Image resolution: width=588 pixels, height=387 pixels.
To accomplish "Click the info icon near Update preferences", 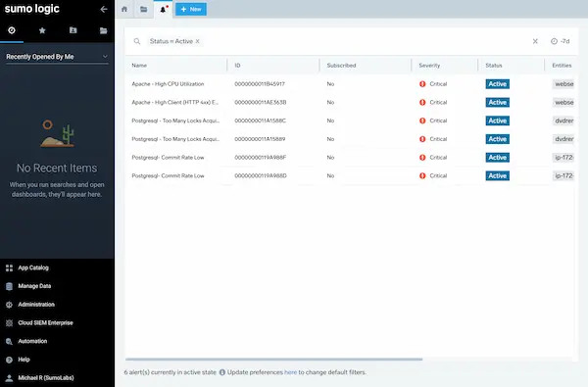I will (222, 372).
